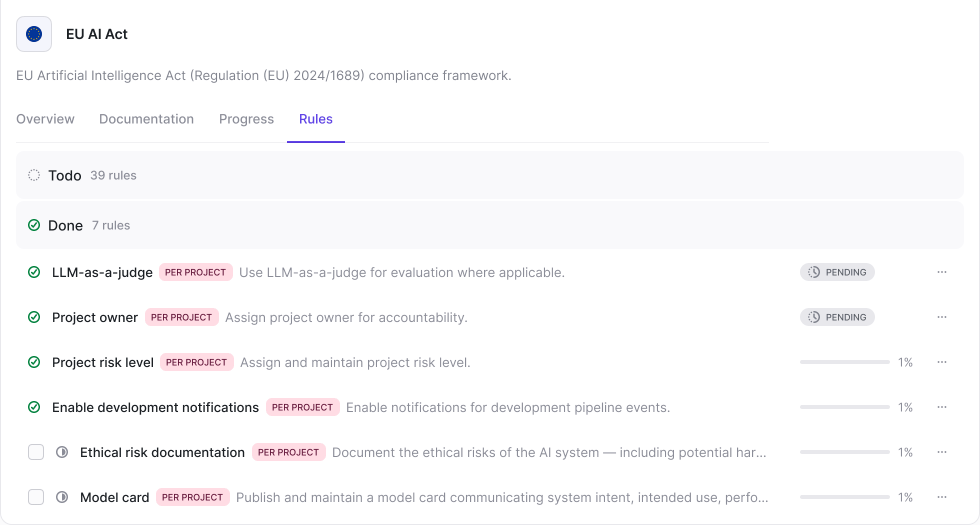Open Enable development notifications rule

155,407
